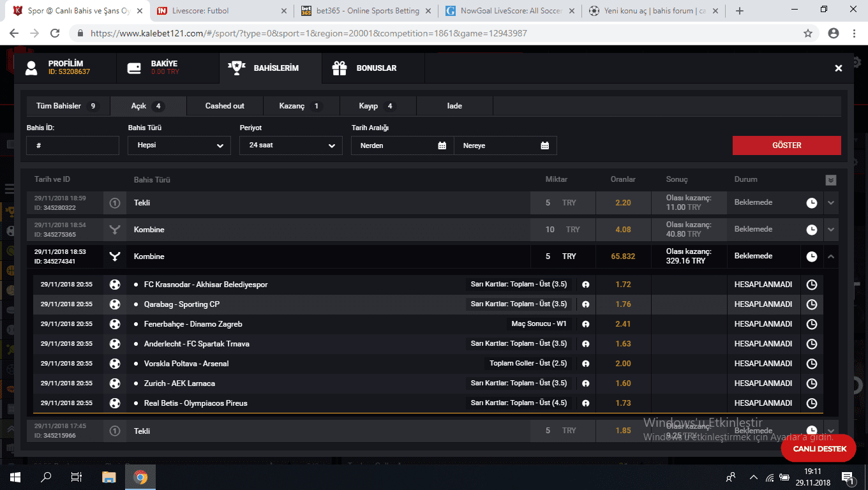Click the red GÖSTER button

(x=786, y=145)
